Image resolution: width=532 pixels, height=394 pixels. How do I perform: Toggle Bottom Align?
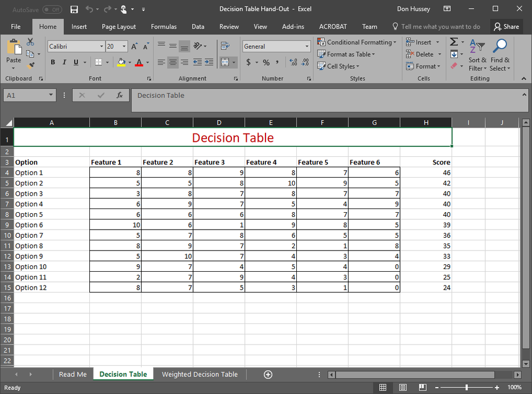[185, 46]
